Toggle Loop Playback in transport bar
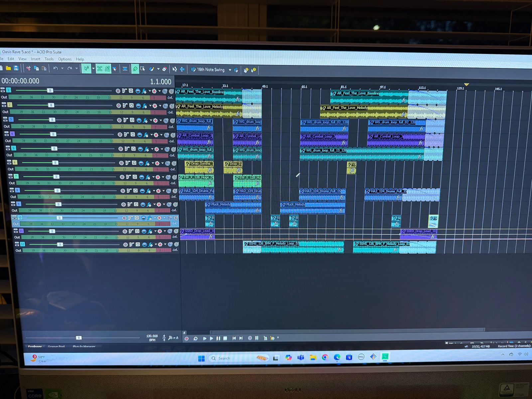Image resolution: width=532 pixels, height=399 pixels. 196,338
